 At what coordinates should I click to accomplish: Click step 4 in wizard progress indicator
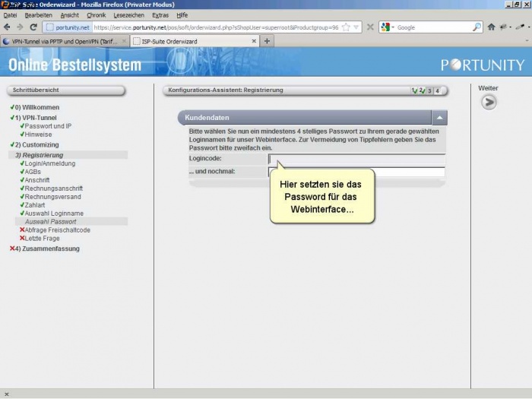click(437, 90)
